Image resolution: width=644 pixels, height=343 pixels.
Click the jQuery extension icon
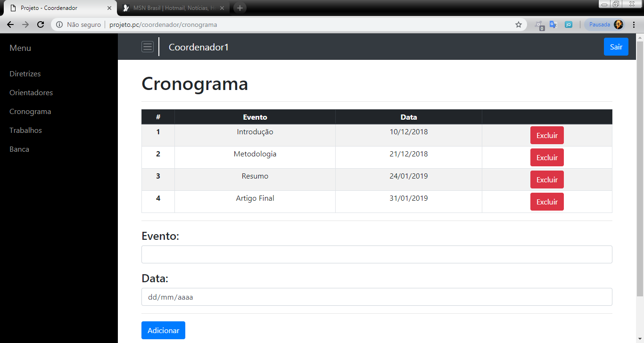(569, 24)
